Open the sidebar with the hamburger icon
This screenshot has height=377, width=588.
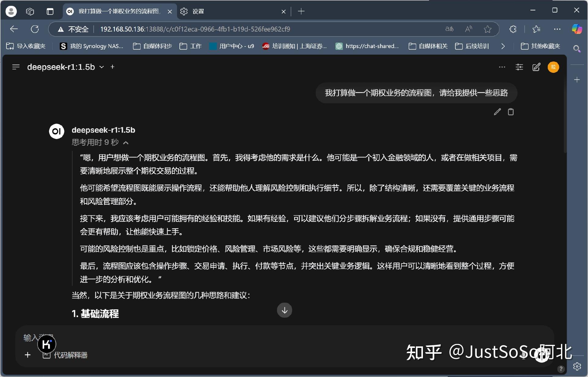tap(15, 67)
